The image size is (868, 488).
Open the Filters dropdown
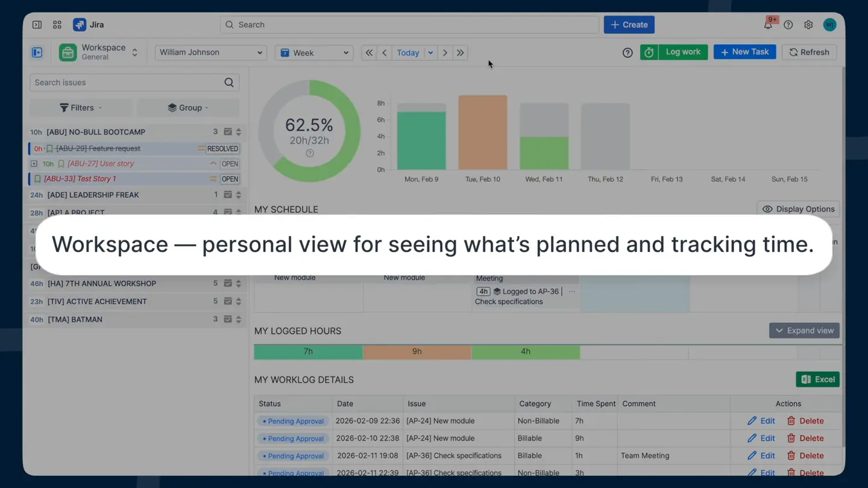coord(81,108)
